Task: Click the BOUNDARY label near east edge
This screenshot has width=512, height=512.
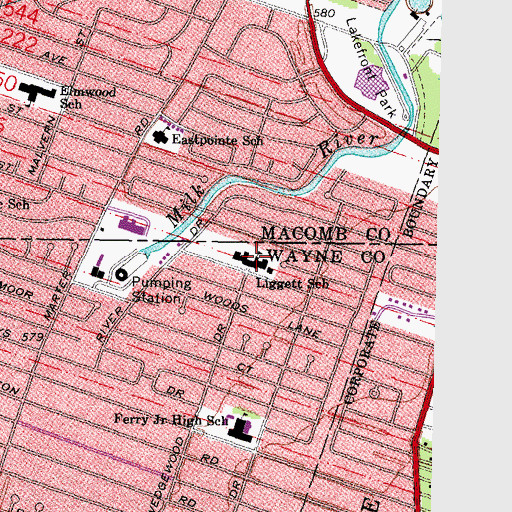Action: [x=421, y=197]
